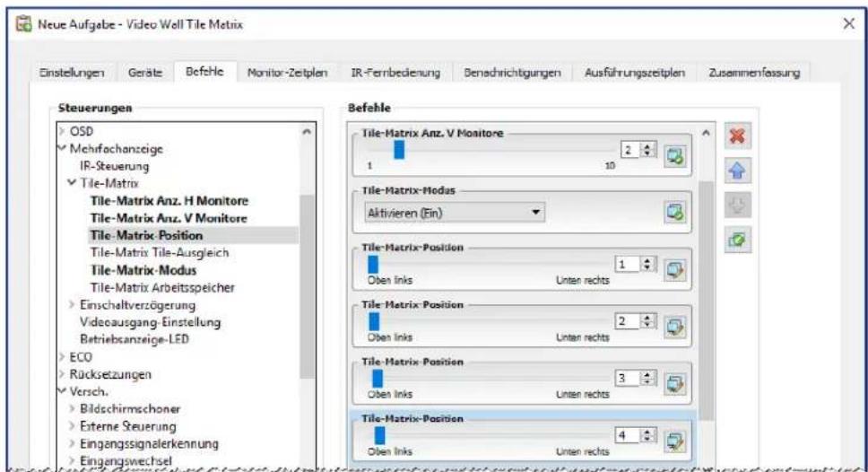Open the Tile-Matrix-Modus dropdown showing Aktivieren (Ein)

pyautogui.click(x=454, y=213)
